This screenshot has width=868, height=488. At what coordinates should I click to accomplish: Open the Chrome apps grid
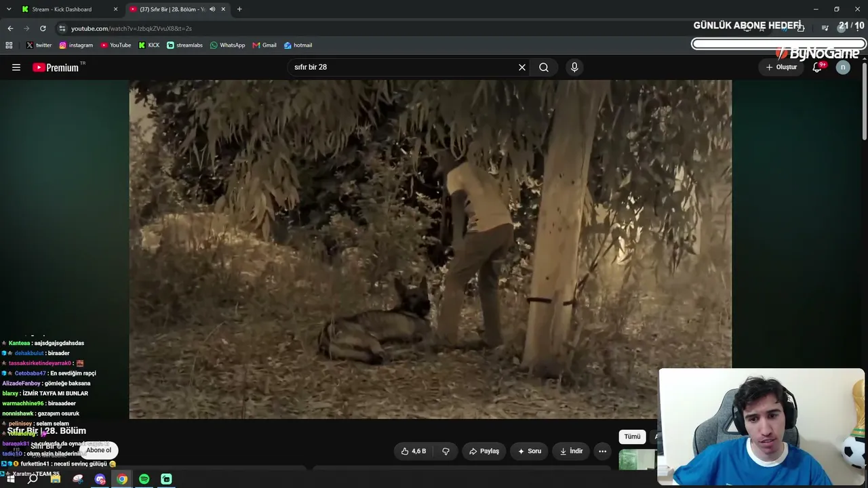tap(9, 45)
